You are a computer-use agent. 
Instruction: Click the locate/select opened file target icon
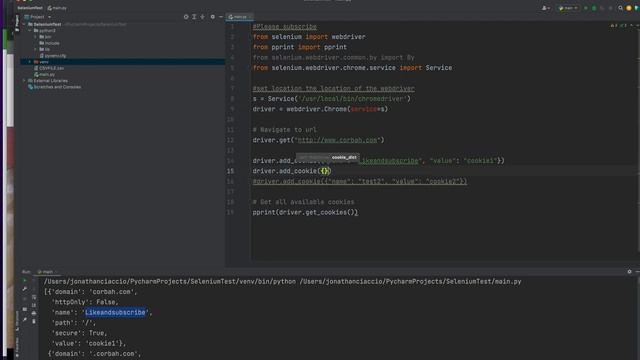tap(186, 17)
